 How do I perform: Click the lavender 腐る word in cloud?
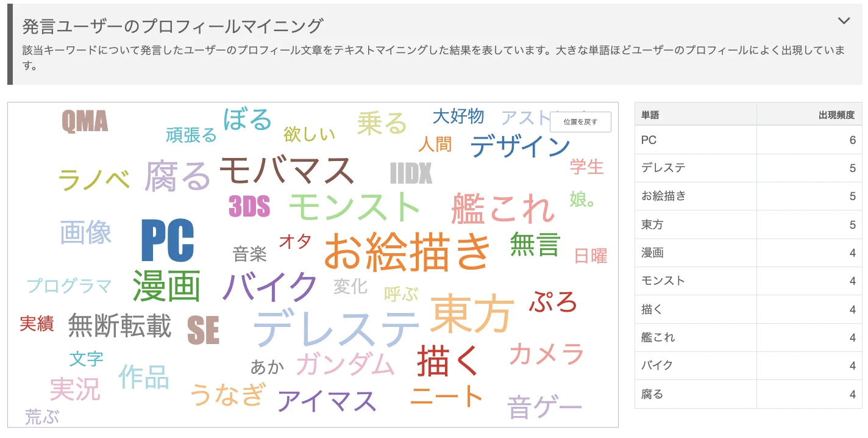[x=177, y=176]
